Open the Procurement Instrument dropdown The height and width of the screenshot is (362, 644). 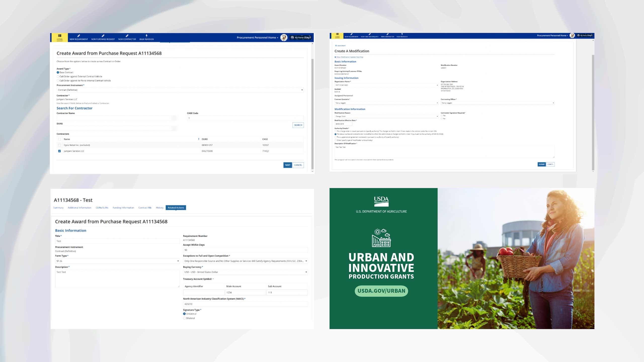coord(180,90)
